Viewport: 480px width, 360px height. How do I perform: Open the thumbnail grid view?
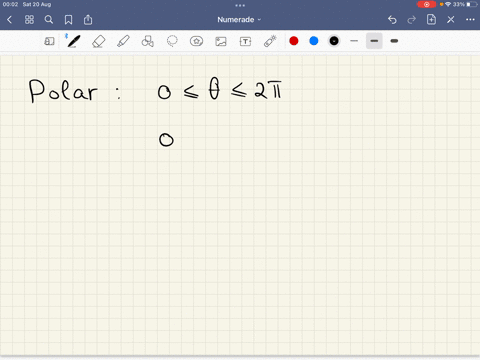tap(29, 20)
